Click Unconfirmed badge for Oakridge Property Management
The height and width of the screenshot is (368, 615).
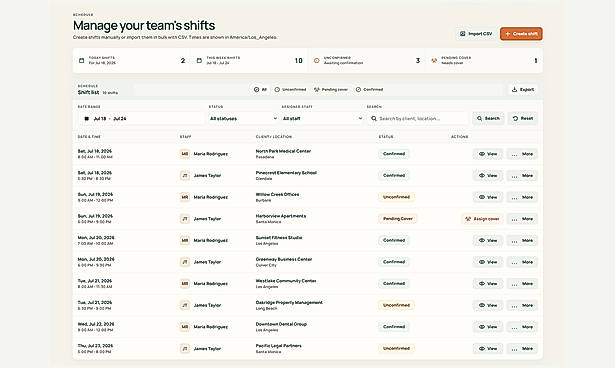(x=396, y=305)
